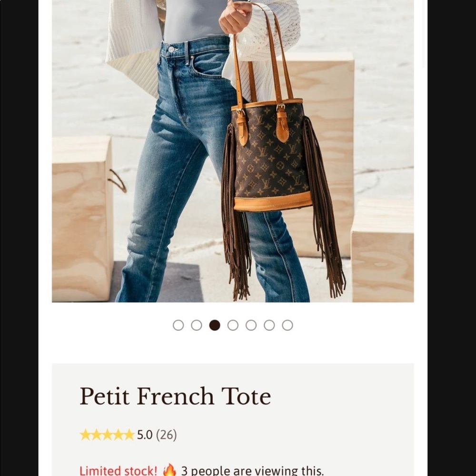Click the 3 people are viewing text

click(x=253, y=471)
